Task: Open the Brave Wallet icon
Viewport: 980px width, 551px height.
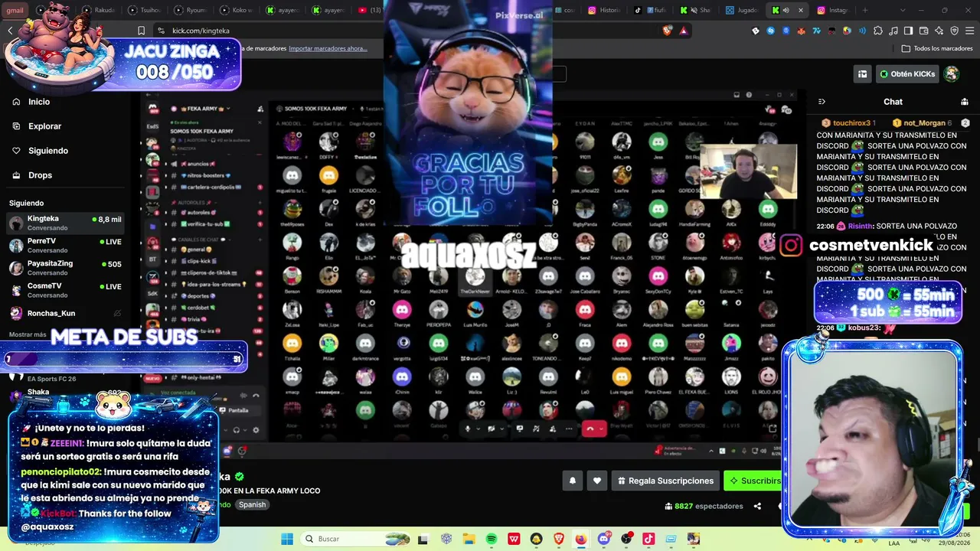Action: tap(923, 31)
